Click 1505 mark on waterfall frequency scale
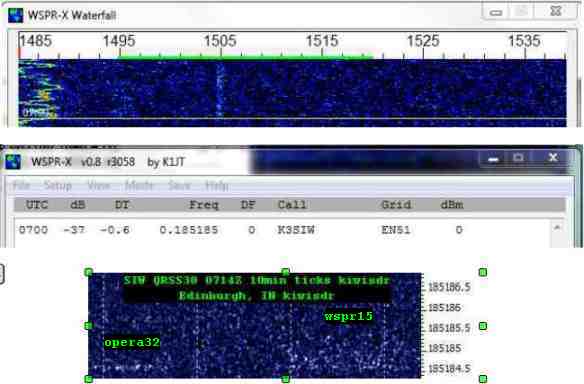584x384 pixels. [x=220, y=41]
